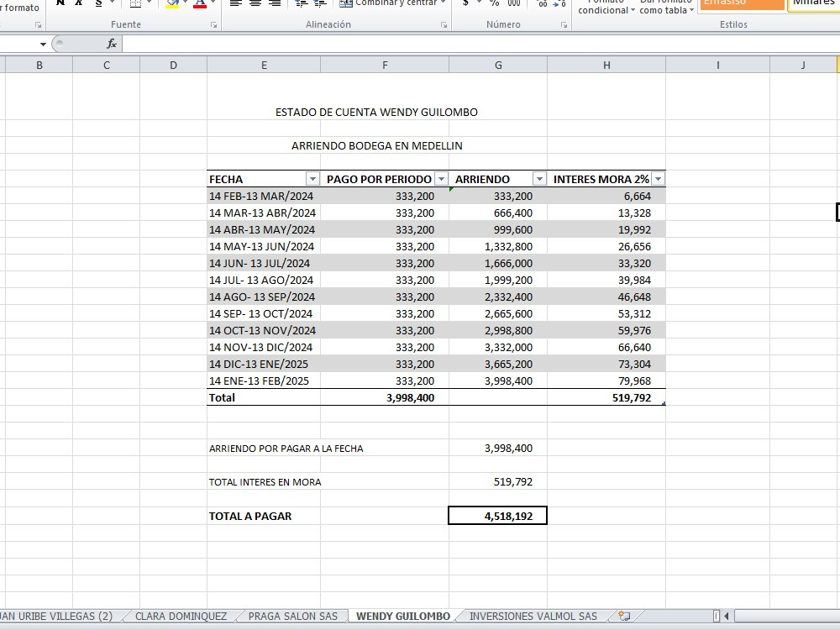Switch to PRAGA SALON SAS sheet tab
Screen dimensions: 840x630
click(293, 616)
